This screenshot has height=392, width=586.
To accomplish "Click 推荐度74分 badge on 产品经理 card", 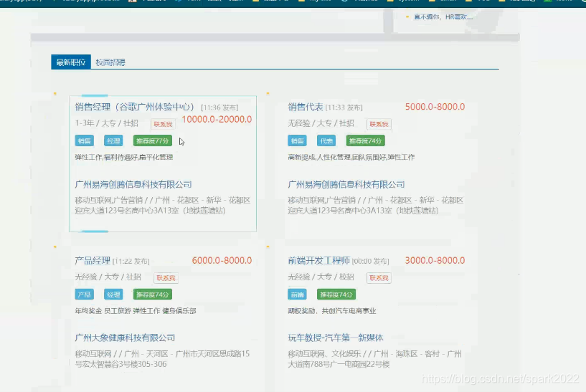I will [x=153, y=295].
